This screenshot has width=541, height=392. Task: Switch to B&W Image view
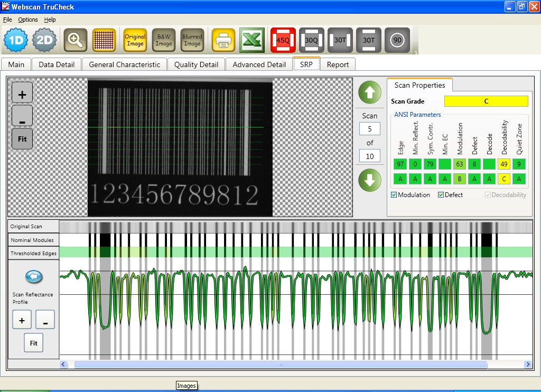click(164, 40)
